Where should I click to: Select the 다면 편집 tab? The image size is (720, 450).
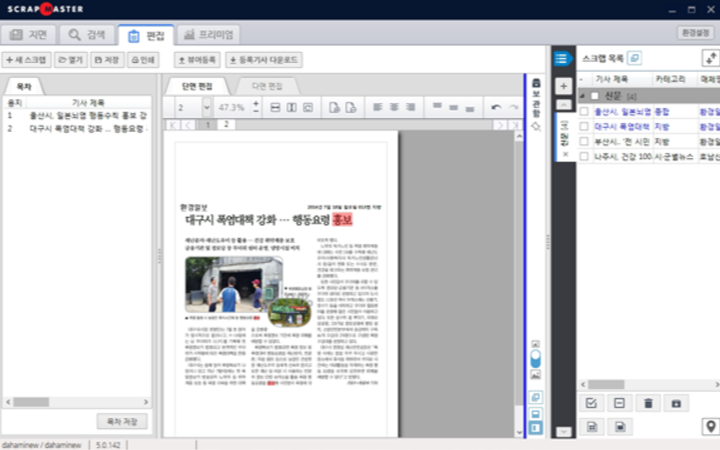(267, 86)
